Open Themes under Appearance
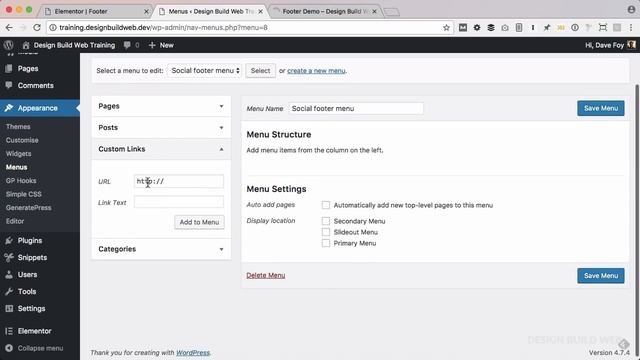This screenshot has height=360, width=640. coord(18,127)
